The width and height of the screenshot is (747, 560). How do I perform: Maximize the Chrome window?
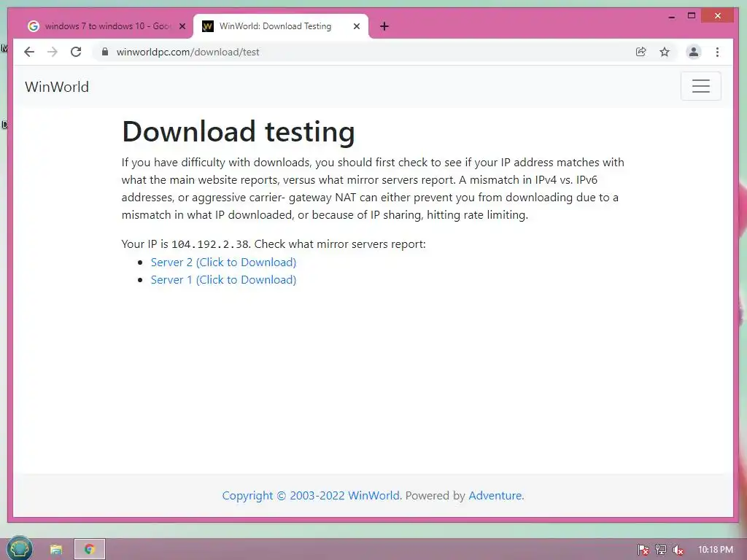click(692, 16)
